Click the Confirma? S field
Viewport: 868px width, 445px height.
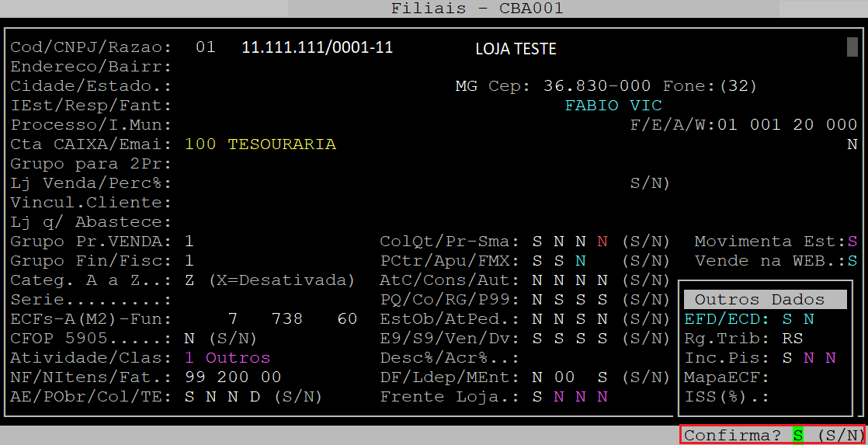[797, 436]
